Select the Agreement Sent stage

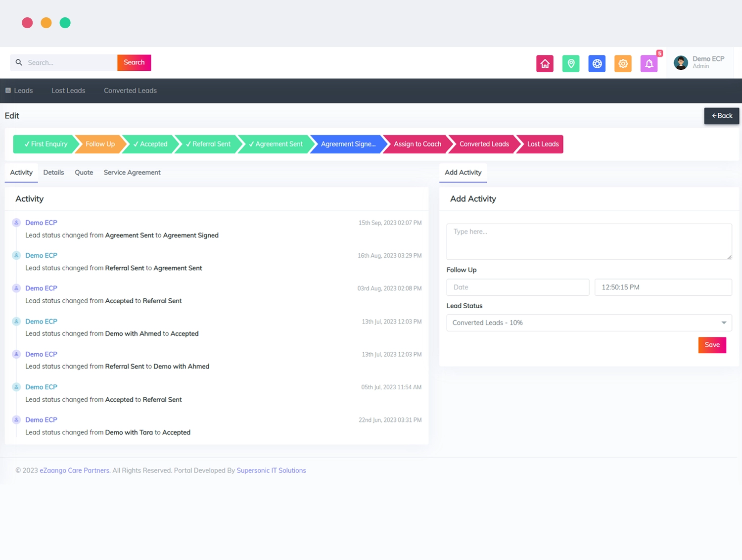pos(276,144)
